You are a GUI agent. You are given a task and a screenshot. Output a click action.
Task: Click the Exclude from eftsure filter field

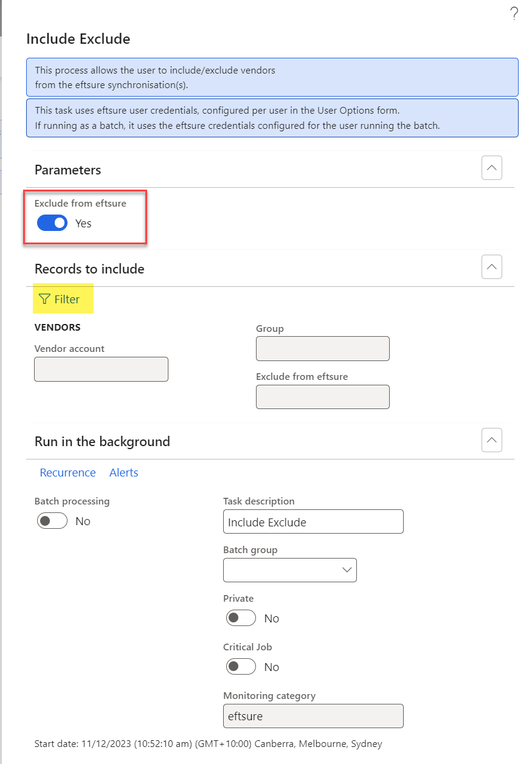[323, 397]
